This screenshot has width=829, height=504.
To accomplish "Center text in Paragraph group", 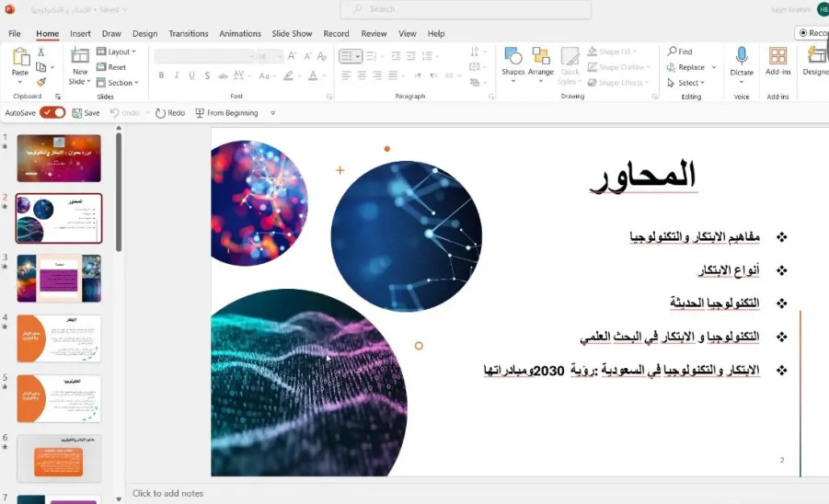I will 362,75.
